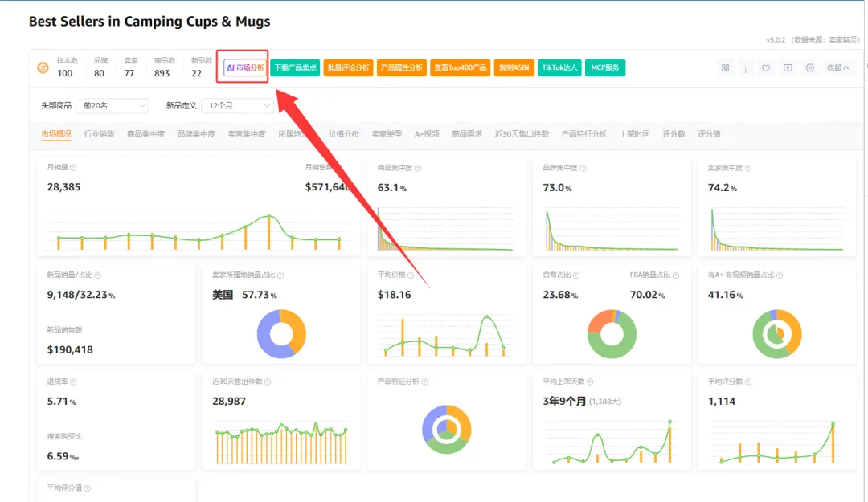Click the 有A+有视频销量占比 donut chart
The height and width of the screenshot is (502, 868).
click(x=776, y=334)
